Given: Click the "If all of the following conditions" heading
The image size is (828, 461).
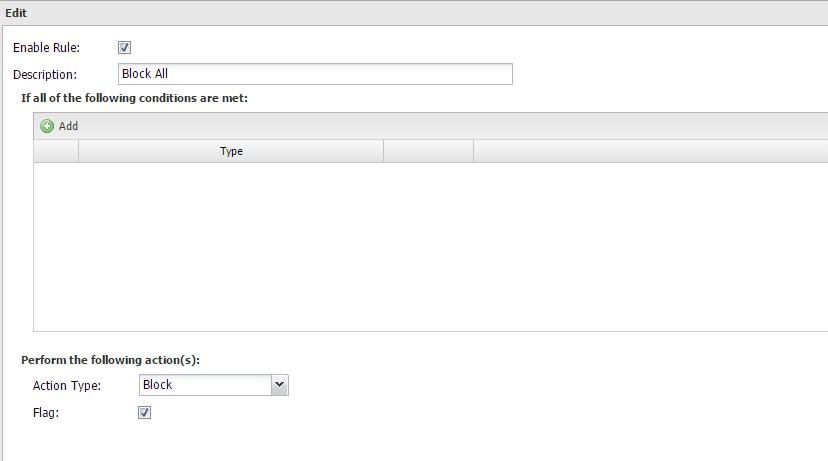Looking at the screenshot, I should (134, 98).
